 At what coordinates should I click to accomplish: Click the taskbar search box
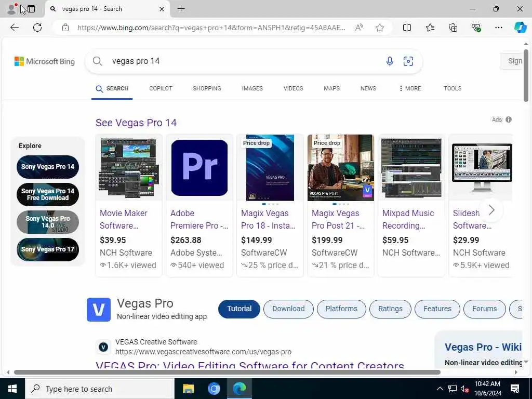click(x=100, y=389)
